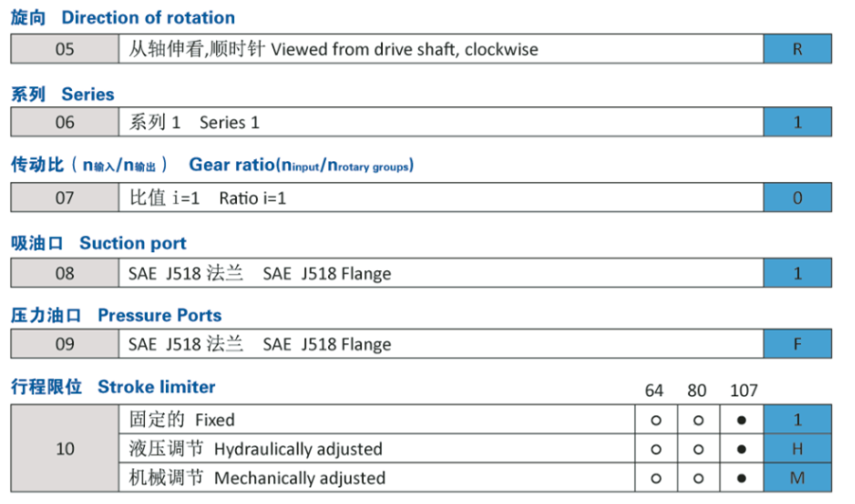Click the blue H cell for Hydraulically adjusted

pos(797,448)
